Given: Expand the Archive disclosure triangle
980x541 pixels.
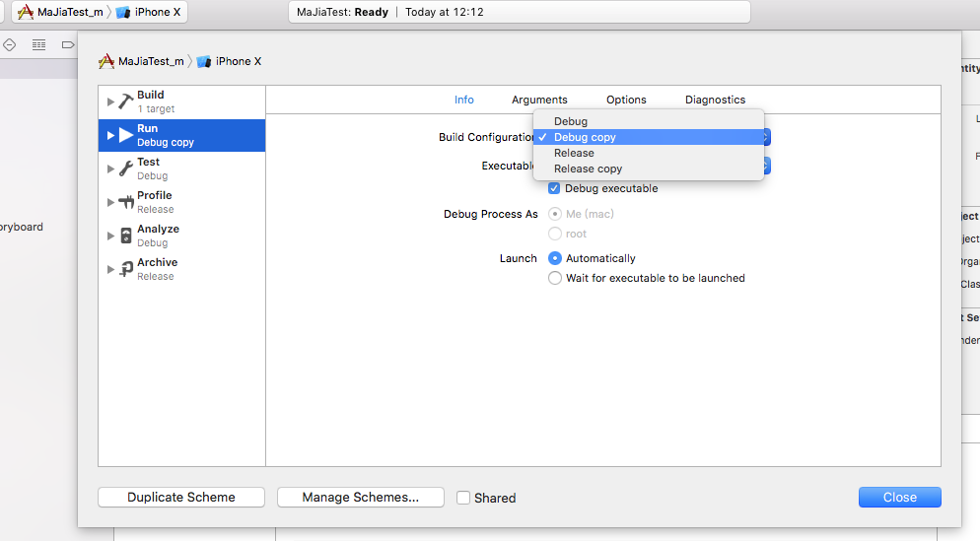Looking at the screenshot, I should pyautogui.click(x=110, y=269).
